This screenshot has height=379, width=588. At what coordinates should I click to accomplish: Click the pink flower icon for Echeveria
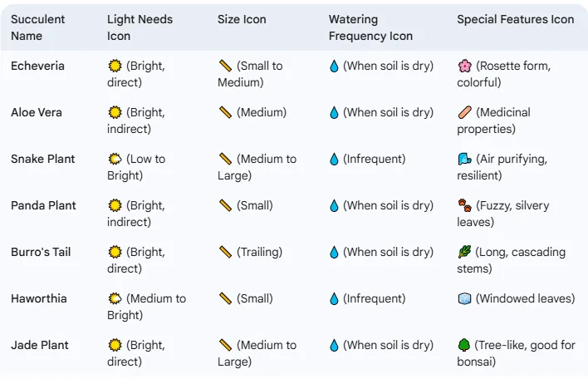tap(464, 66)
